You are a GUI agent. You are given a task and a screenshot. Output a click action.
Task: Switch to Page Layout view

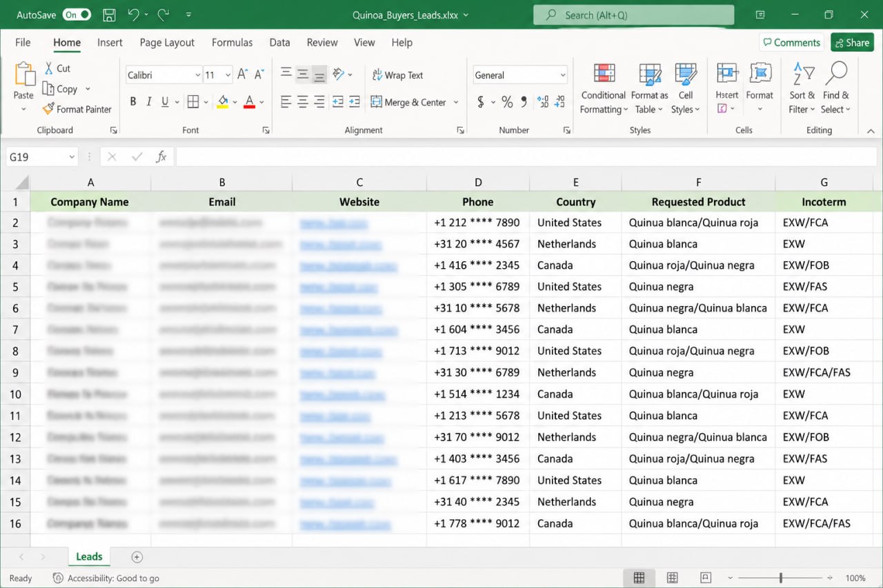tap(672, 578)
